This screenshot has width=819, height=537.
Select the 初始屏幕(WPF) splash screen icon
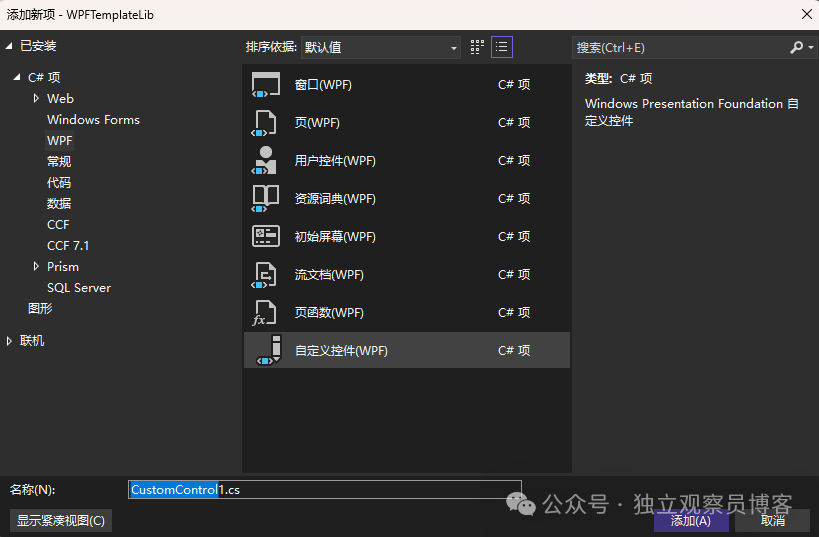pos(266,236)
